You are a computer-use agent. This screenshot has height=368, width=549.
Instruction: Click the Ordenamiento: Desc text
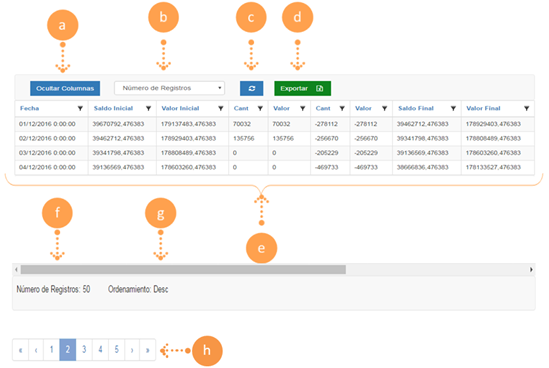(x=138, y=289)
